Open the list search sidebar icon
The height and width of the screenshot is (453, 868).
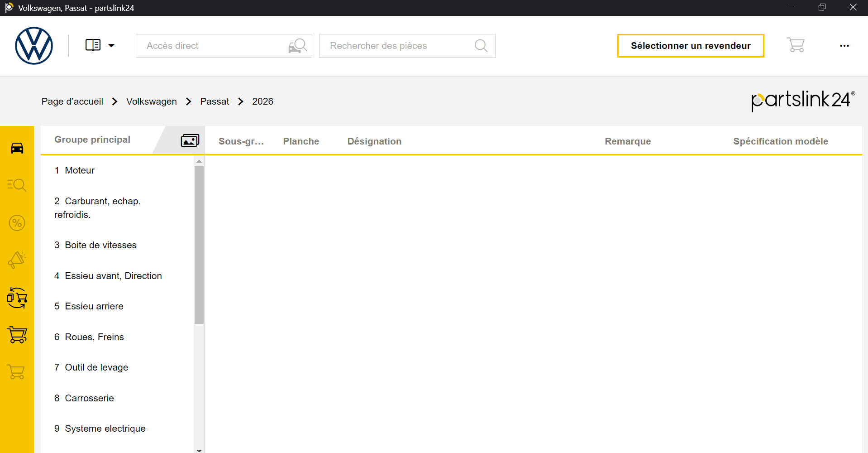click(17, 185)
